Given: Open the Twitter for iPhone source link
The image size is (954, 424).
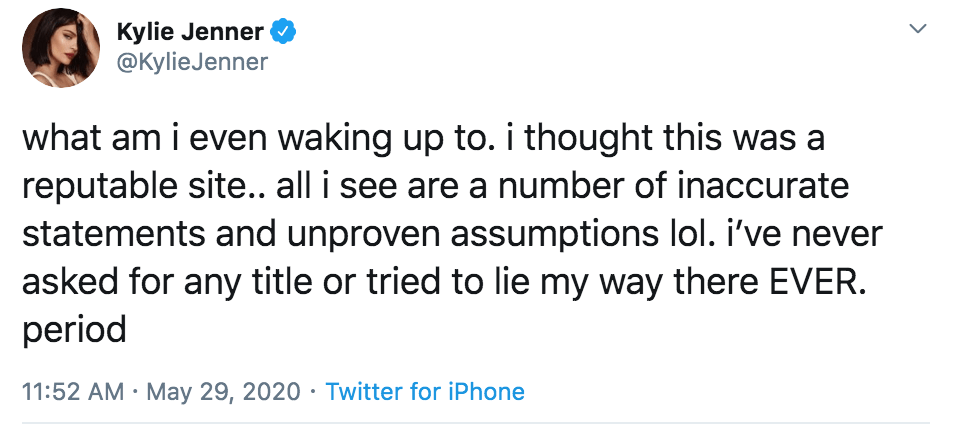Looking at the screenshot, I should pos(425,391).
